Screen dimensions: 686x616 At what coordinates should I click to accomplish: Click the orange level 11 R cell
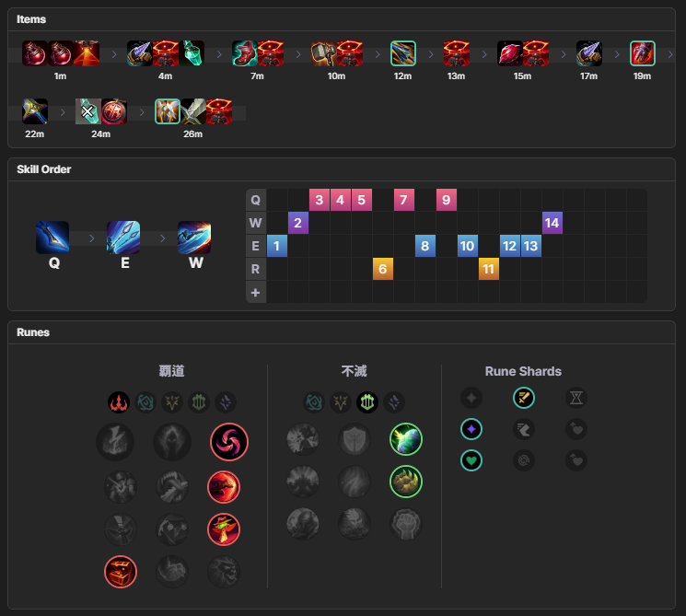click(489, 269)
